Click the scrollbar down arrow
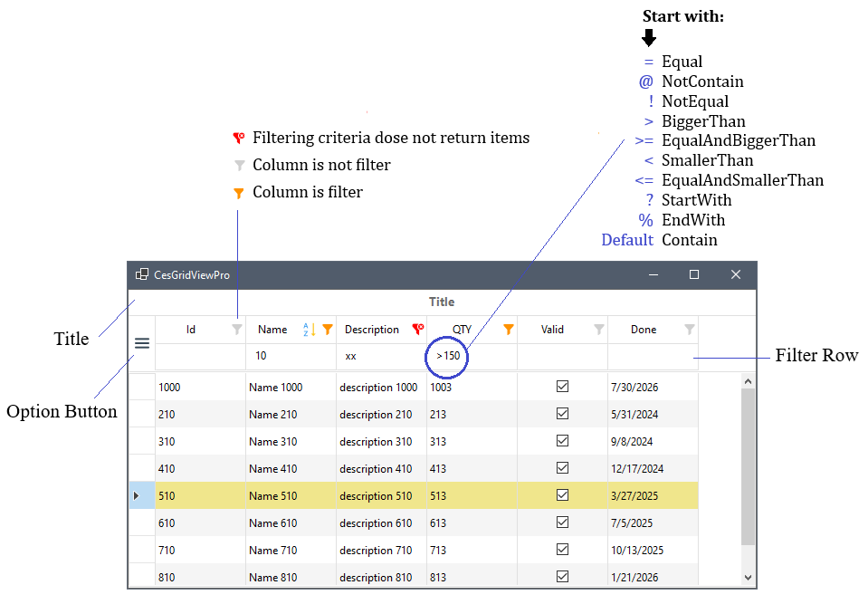 click(x=748, y=577)
